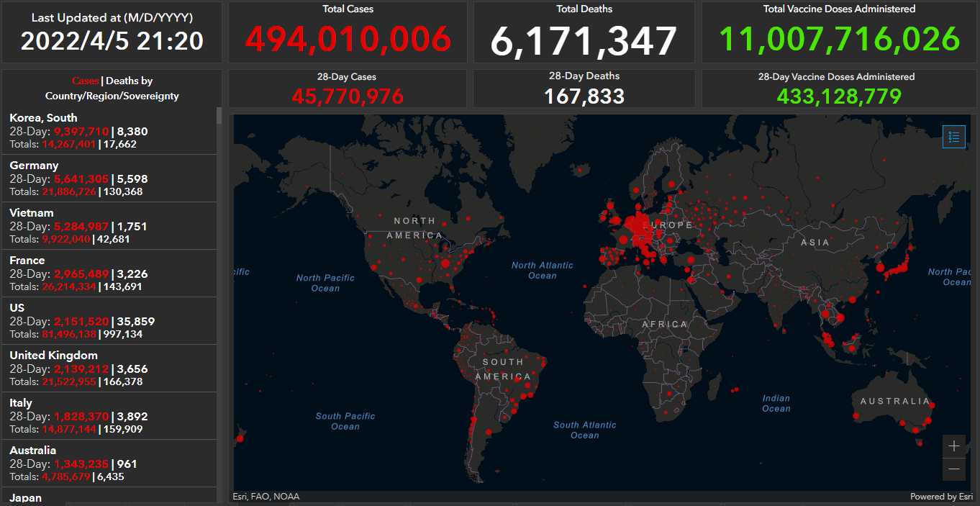Viewport: 980px width, 506px height.
Task: Select the Vietnam list entry
Action: pos(109,226)
